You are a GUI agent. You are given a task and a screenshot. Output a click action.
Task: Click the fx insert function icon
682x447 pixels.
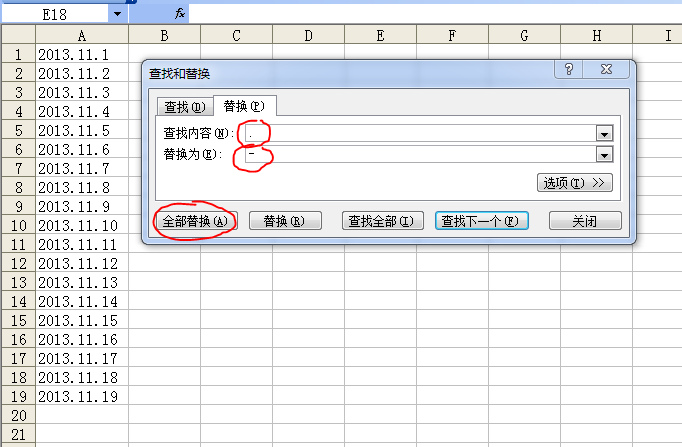[180, 14]
